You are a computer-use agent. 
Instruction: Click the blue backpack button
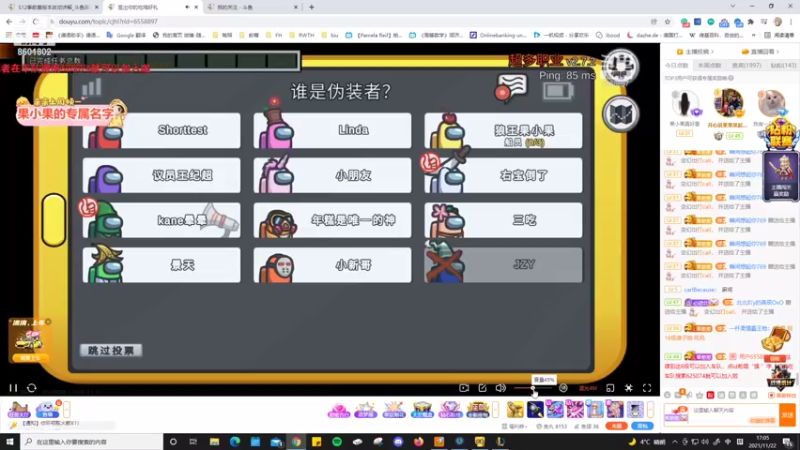(x=642, y=426)
